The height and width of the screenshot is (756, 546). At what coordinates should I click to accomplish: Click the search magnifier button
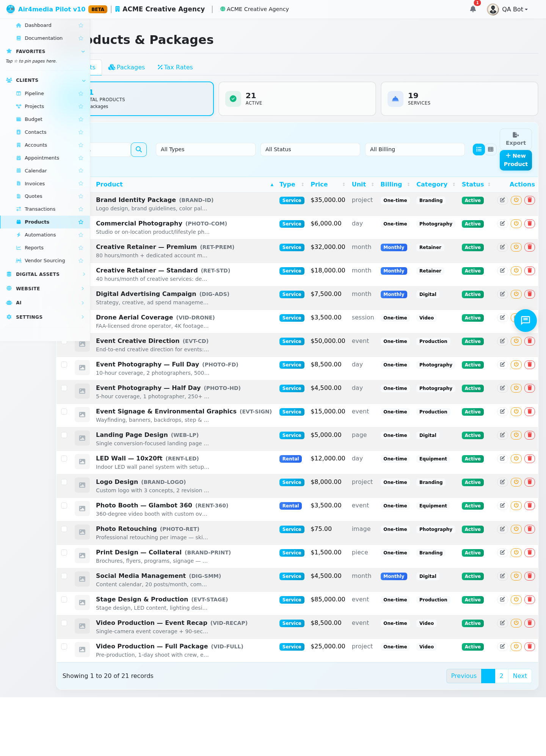coord(139,150)
